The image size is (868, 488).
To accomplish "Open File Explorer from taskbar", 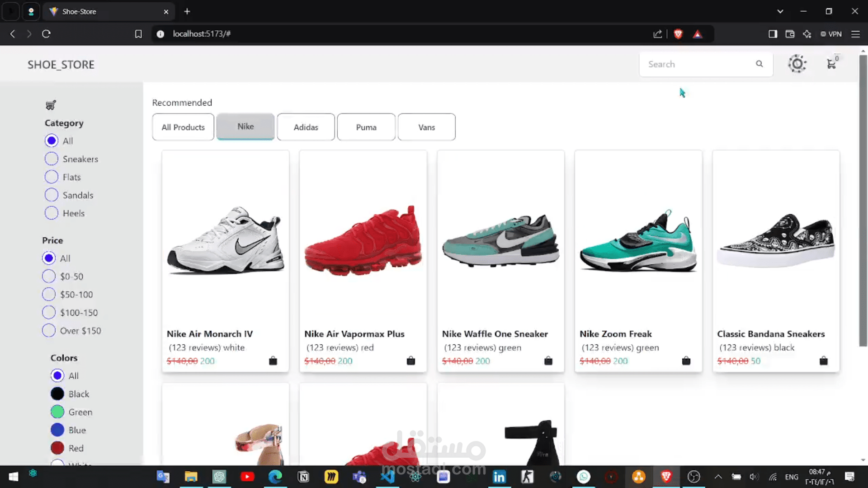I will (191, 477).
